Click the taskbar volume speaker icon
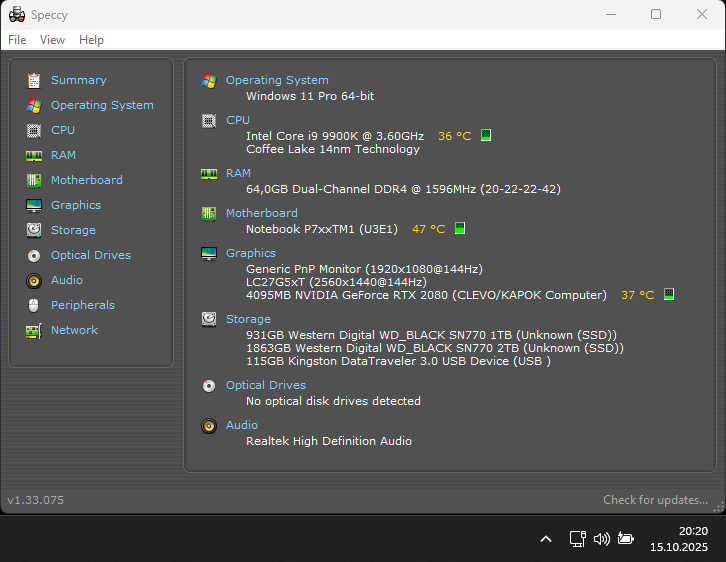This screenshot has width=726, height=562. point(601,539)
